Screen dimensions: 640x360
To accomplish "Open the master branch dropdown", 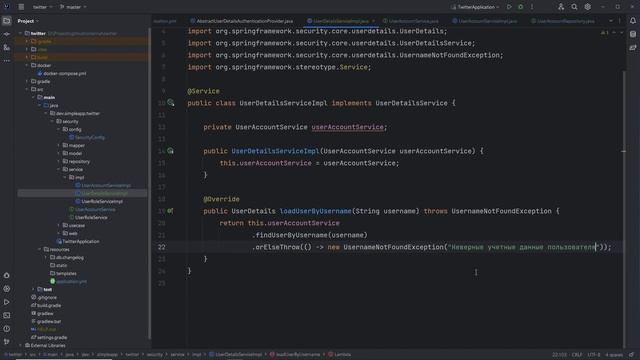I will (x=73, y=7).
